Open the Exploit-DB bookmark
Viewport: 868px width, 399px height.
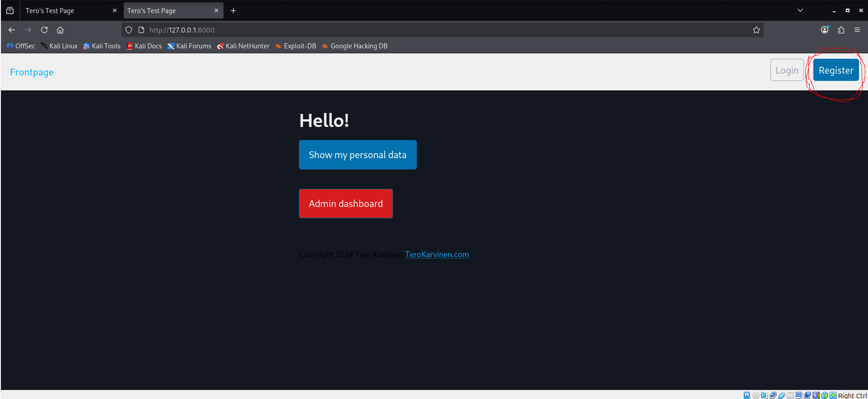point(296,46)
